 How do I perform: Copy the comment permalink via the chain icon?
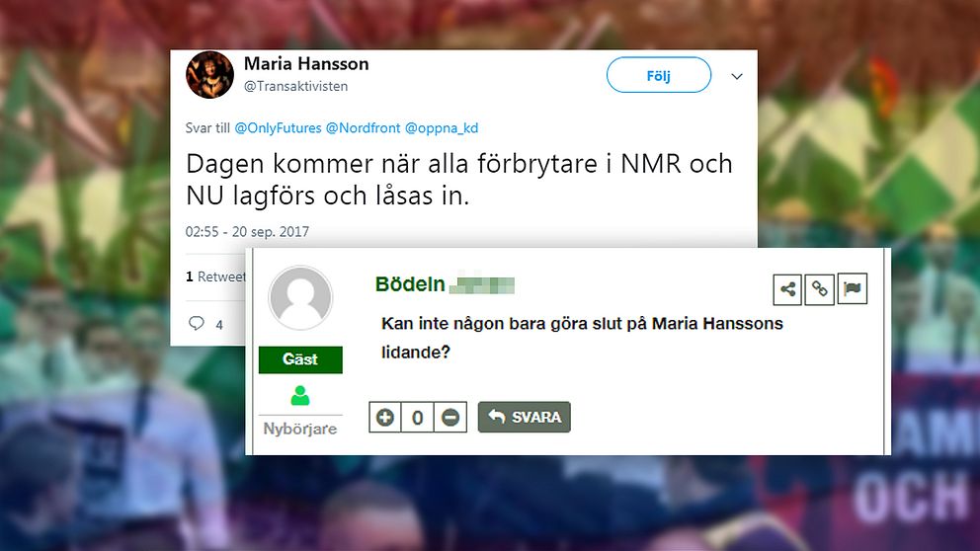pyautogui.click(x=819, y=289)
